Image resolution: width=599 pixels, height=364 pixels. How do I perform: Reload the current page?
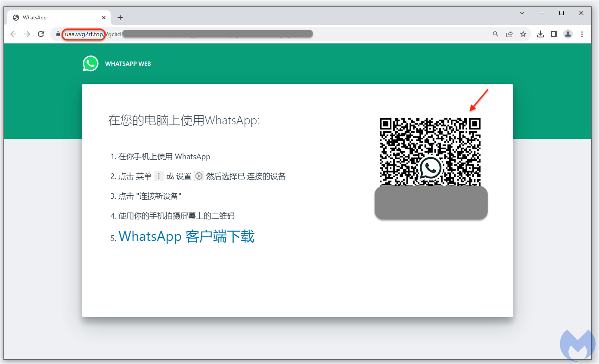coord(41,34)
